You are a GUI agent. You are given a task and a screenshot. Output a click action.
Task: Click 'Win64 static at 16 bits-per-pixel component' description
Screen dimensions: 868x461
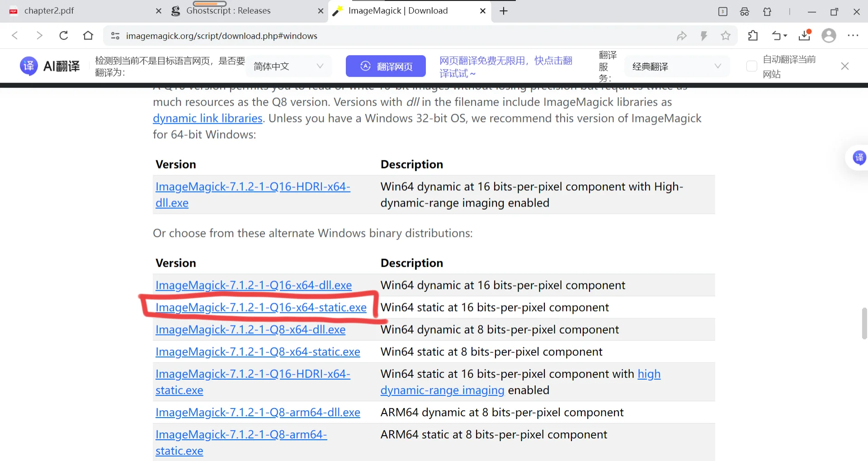pos(495,307)
